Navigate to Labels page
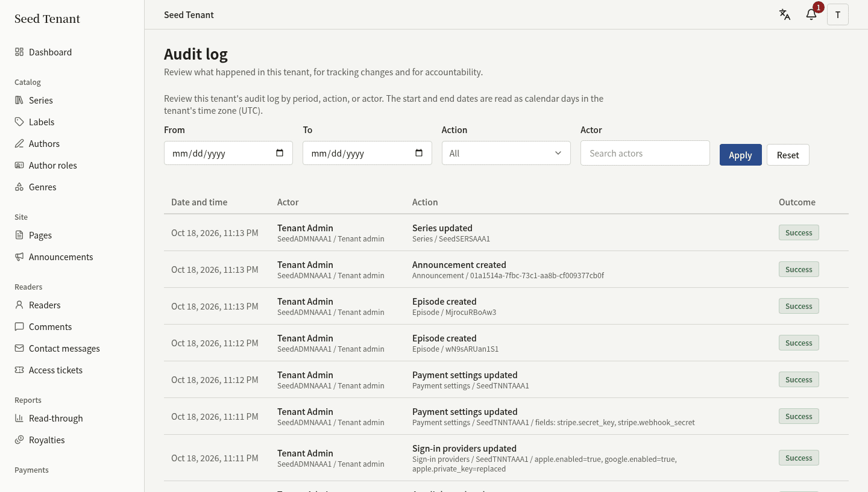This screenshot has width=868, height=492. (x=72, y=122)
